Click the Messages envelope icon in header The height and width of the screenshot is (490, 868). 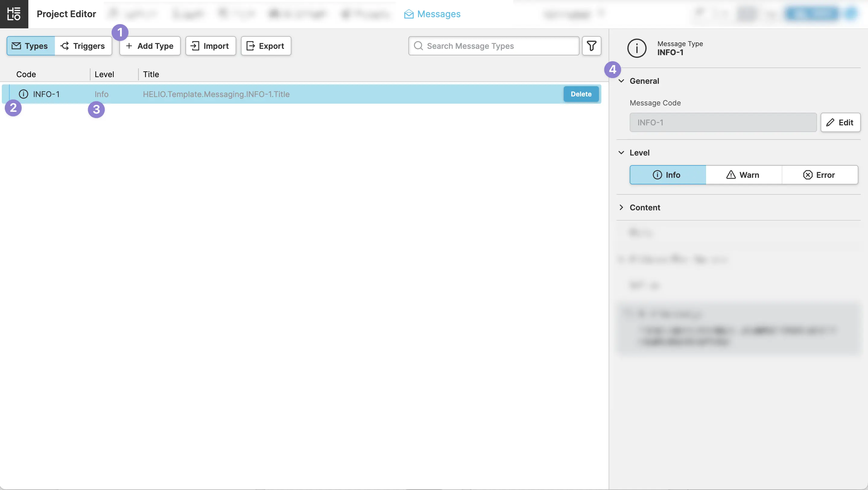click(409, 14)
